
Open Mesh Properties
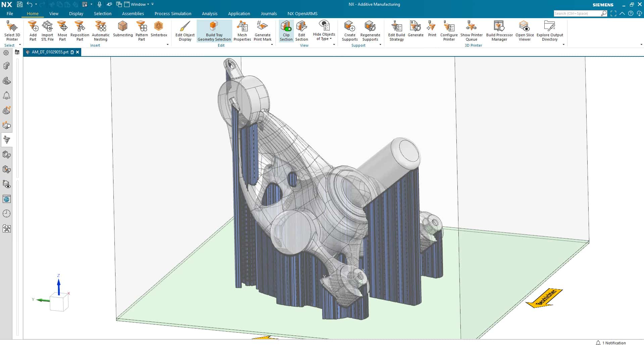pyautogui.click(x=242, y=31)
